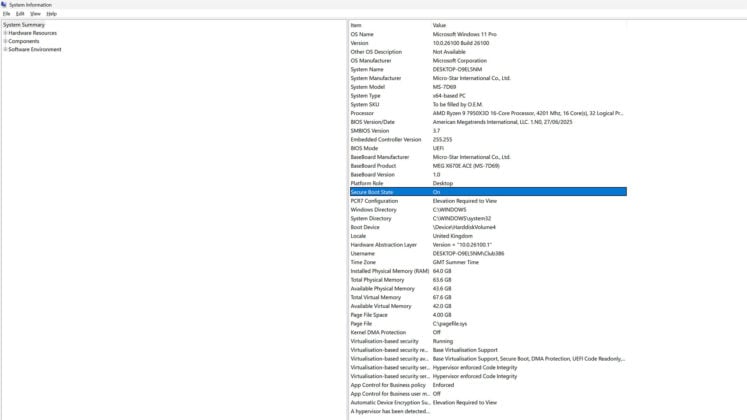Click the System Information app icon in title bar
The width and height of the screenshot is (747, 420).
coord(4,4)
